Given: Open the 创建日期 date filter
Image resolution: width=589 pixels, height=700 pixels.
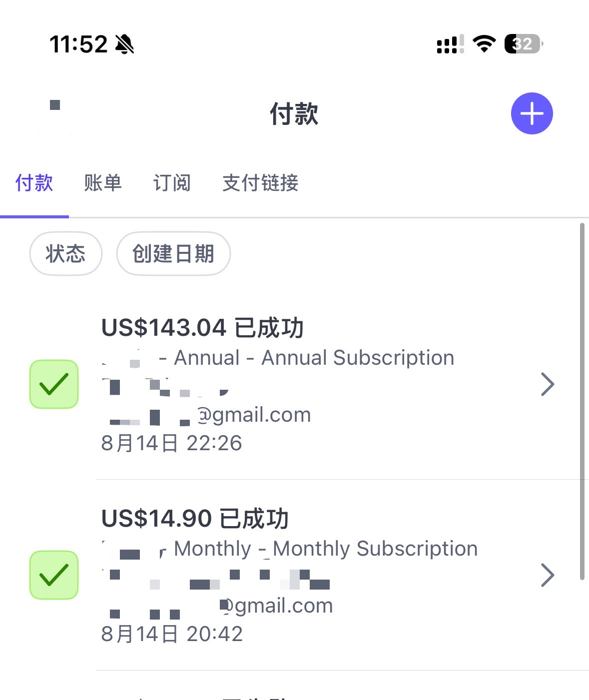Looking at the screenshot, I should coord(173,254).
